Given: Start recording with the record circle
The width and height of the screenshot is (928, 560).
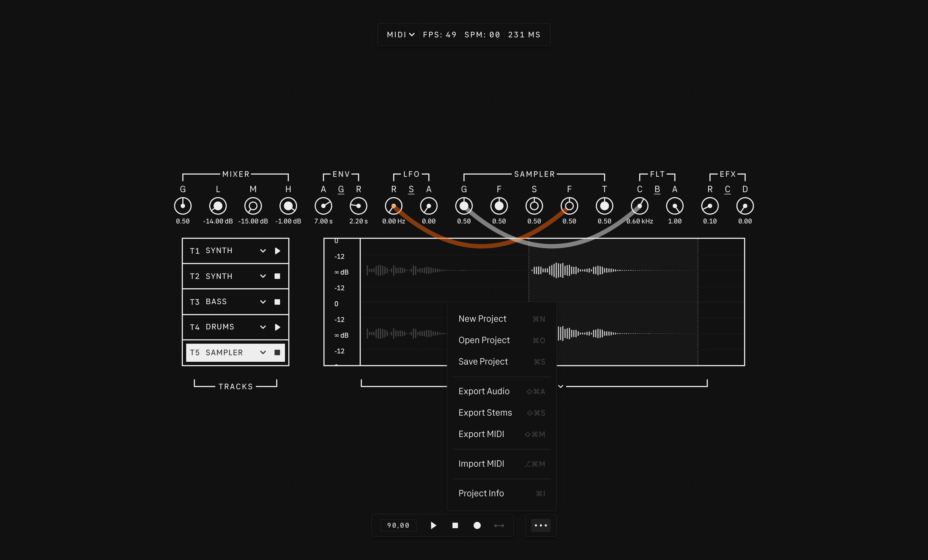Looking at the screenshot, I should pyautogui.click(x=477, y=525).
